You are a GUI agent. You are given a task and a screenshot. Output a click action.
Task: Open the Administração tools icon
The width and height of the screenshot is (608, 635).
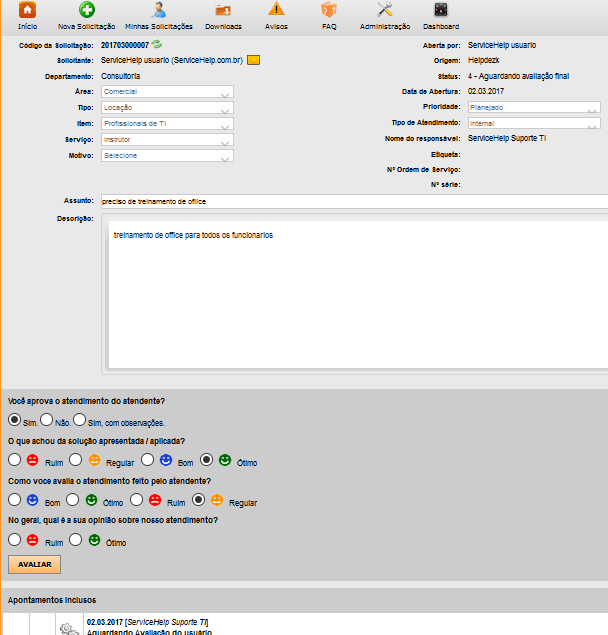[384, 10]
